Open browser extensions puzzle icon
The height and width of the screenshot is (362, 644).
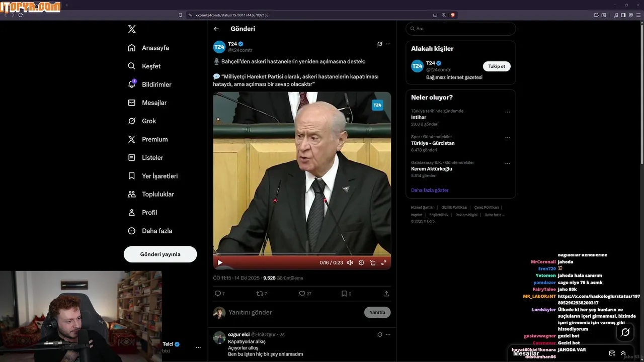(596, 15)
